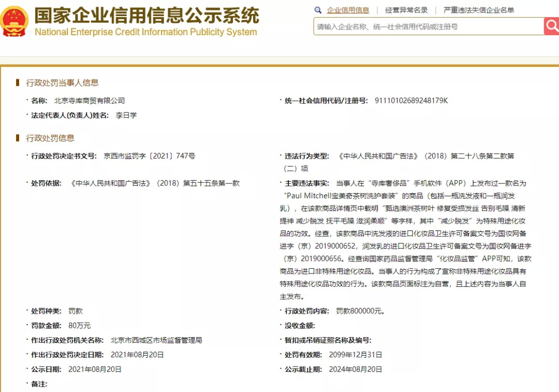The width and height of the screenshot is (559, 392).
Task: Click the penalty validity date 2099年12月31日
Action: [x=356, y=355]
